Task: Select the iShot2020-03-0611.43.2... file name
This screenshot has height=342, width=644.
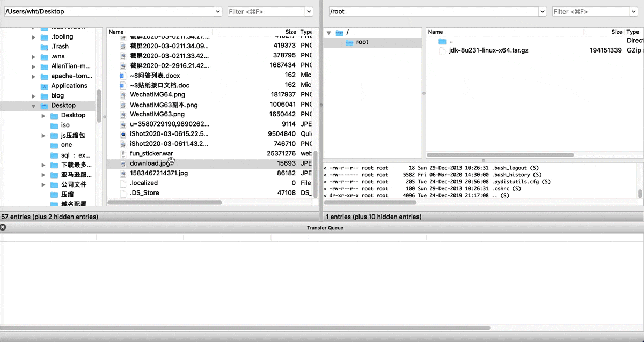Action: pos(169,144)
